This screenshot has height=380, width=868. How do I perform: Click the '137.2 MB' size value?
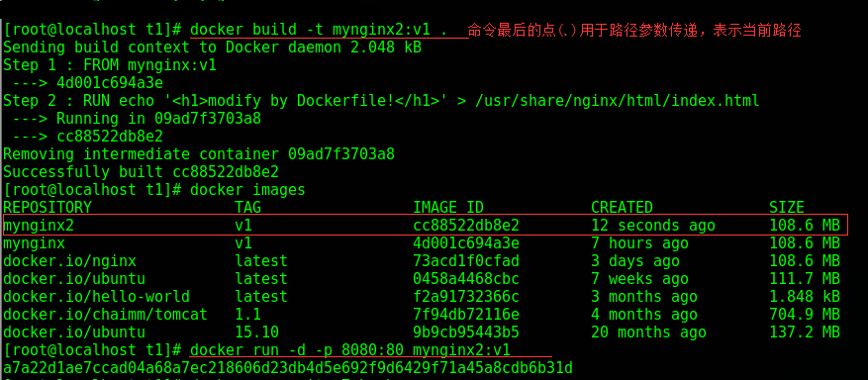(805, 332)
